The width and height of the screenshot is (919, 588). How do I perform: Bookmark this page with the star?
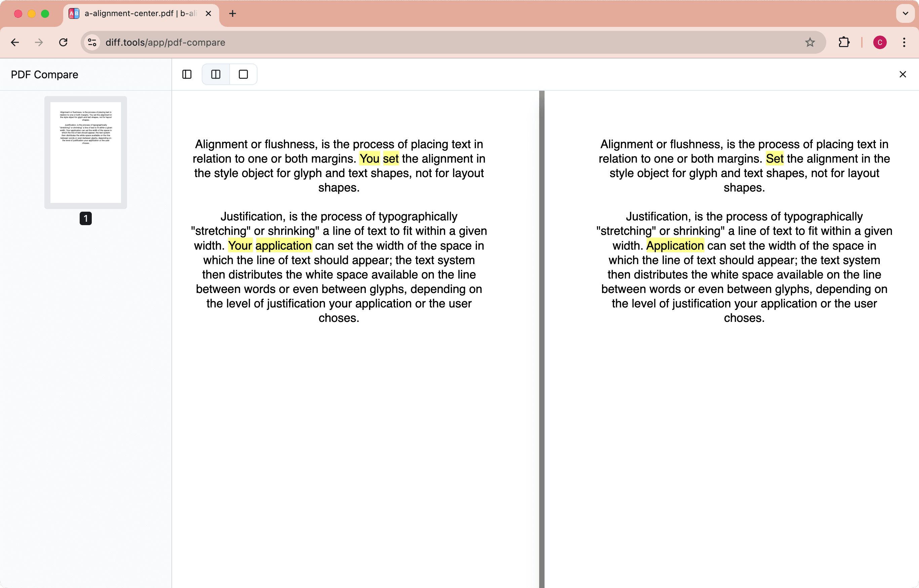tap(810, 42)
